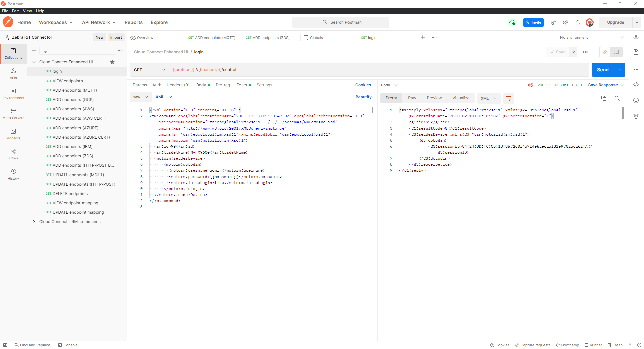
Task: Open the History sidebar panel
Action: point(13,174)
